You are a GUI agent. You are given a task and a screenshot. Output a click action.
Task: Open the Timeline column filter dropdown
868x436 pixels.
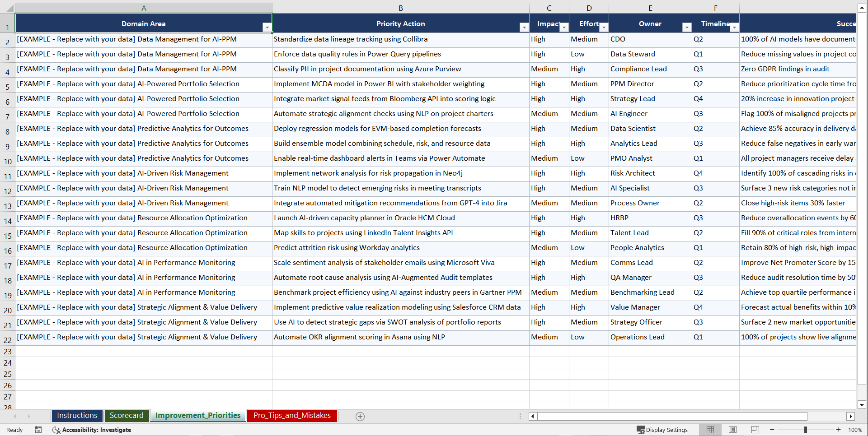pos(734,27)
